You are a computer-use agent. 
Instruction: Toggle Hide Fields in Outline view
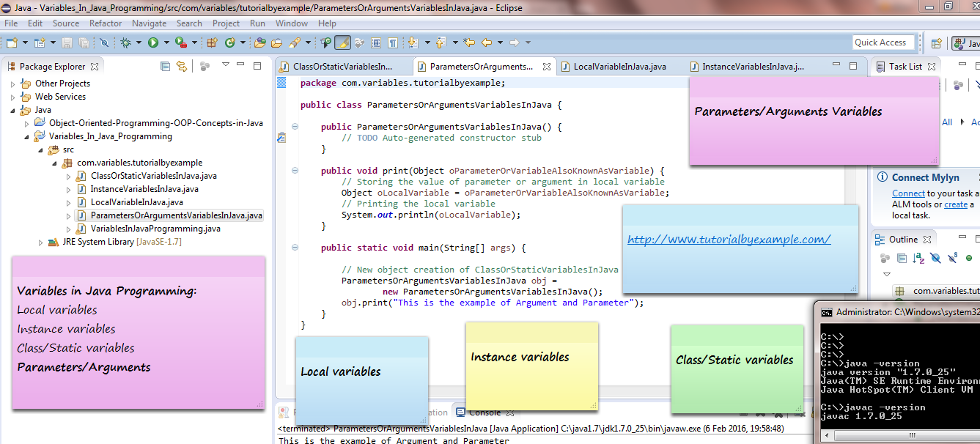[935, 258]
